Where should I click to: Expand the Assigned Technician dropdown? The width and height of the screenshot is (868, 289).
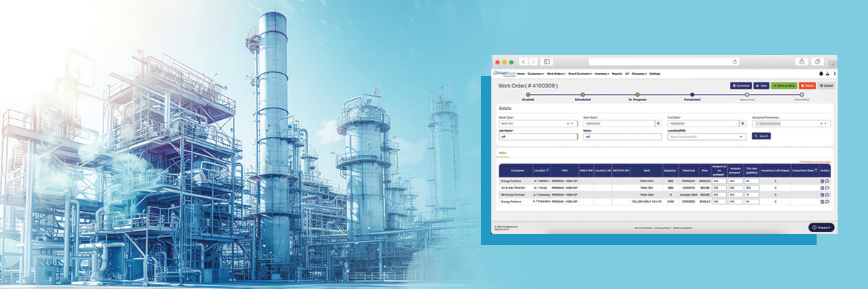(x=825, y=124)
